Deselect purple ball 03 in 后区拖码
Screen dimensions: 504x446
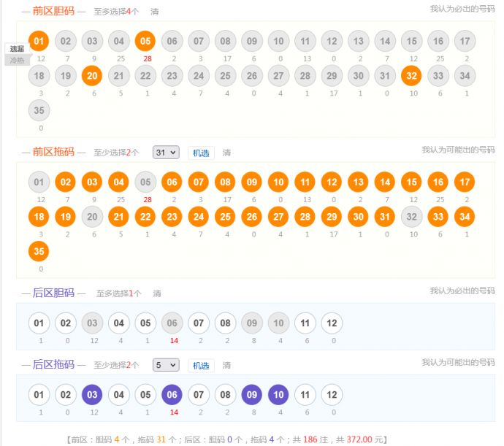(x=92, y=395)
